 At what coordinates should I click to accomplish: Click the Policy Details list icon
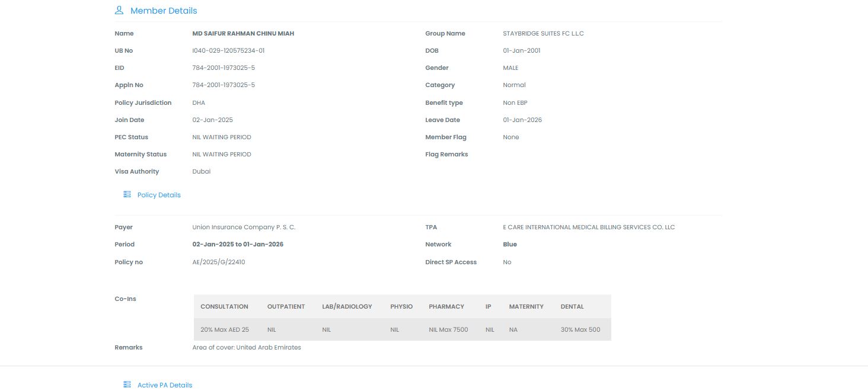(127, 195)
